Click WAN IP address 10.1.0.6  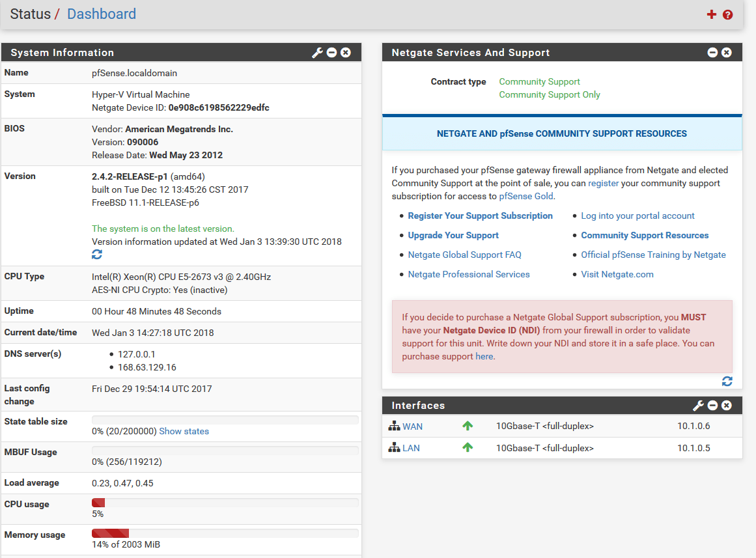pyautogui.click(x=693, y=426)
